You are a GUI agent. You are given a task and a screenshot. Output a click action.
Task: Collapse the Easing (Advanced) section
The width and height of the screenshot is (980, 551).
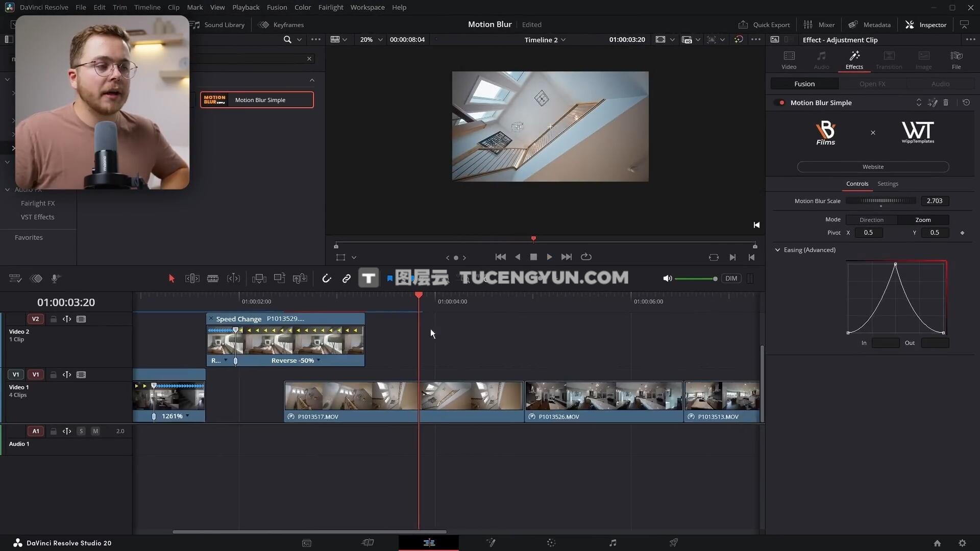tap(777, 250)
